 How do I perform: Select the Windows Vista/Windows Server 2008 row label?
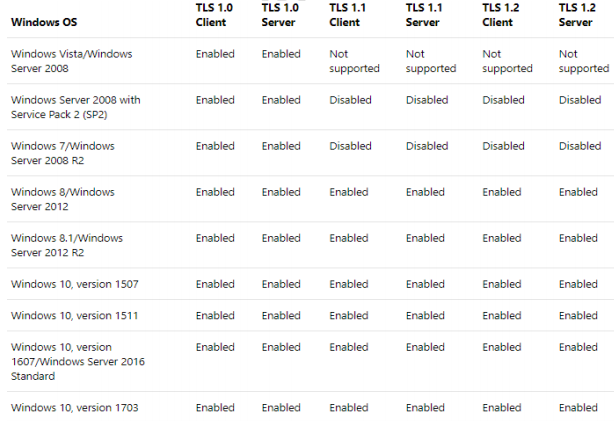coord(71,61)
